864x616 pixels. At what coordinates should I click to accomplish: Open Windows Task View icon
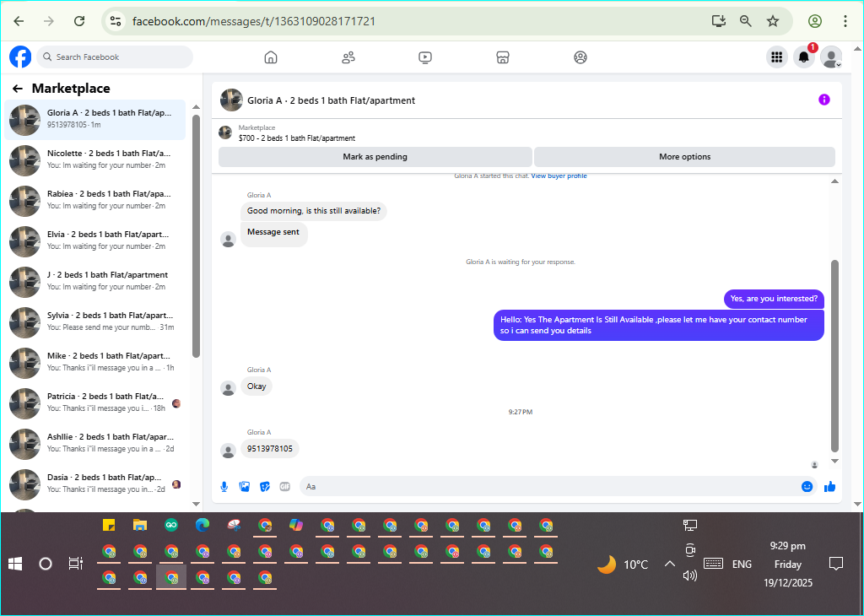pos(75,564)
